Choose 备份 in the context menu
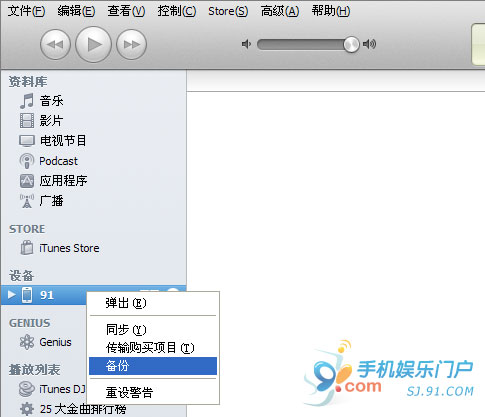The width and height of the screenshot is (485, 417). [x=153, y=366]
